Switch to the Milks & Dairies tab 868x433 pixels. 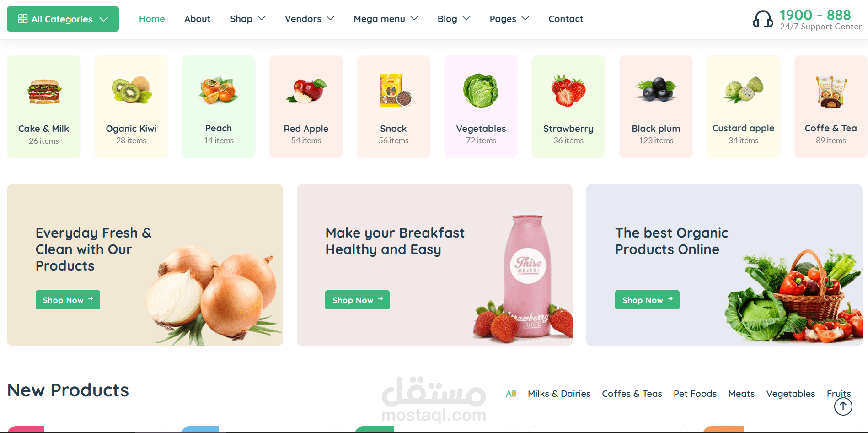559,394
